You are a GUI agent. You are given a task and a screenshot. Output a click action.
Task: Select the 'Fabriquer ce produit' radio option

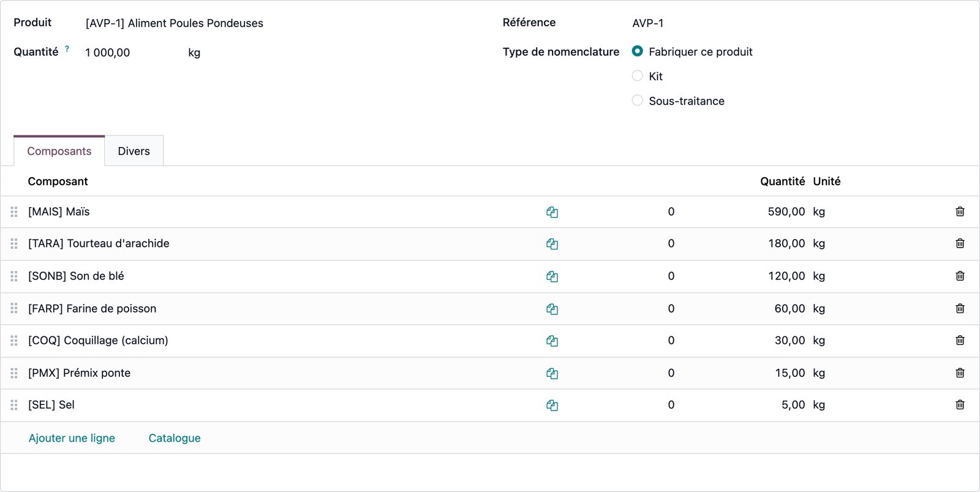[637, 51]
